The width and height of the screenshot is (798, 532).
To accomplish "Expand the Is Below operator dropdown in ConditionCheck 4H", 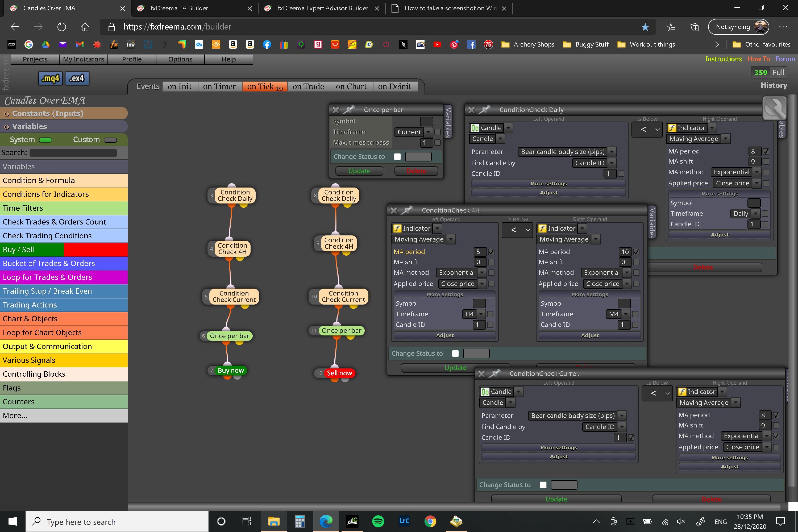I will pos(517,230).
